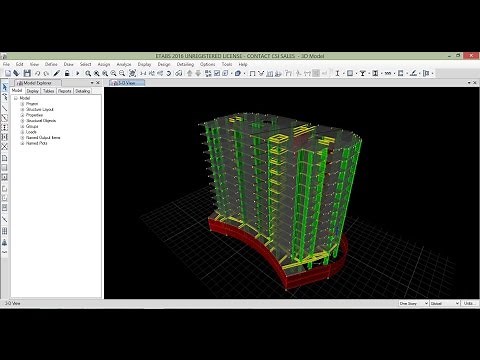Click the Rubber Band Zoom magnifier icon
The image size is (480, 360).
88,73
